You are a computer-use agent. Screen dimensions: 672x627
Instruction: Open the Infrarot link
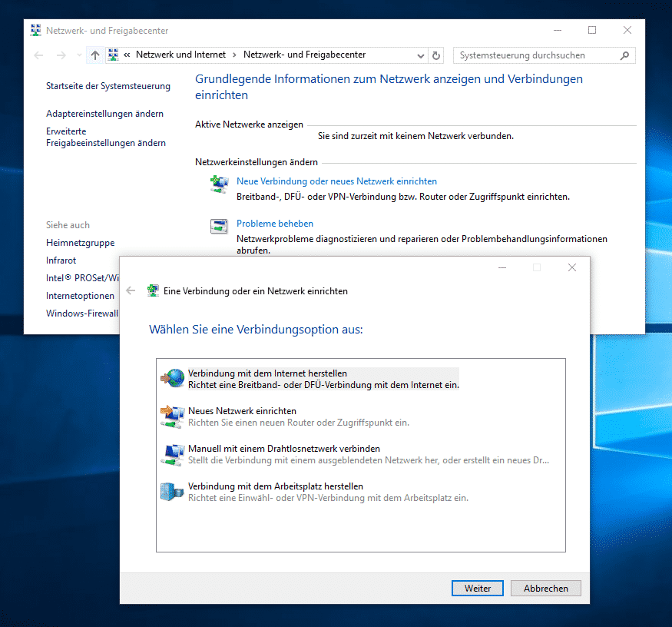61,260
